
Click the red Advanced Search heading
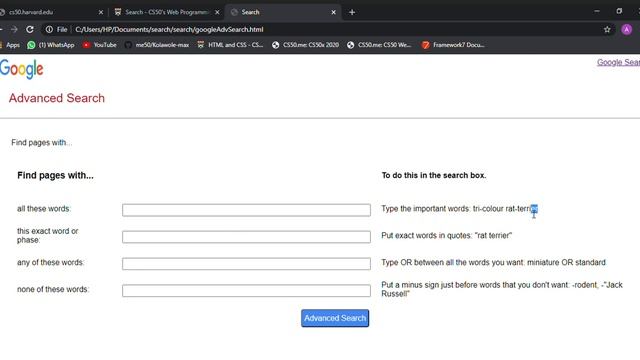click(57, 98)
